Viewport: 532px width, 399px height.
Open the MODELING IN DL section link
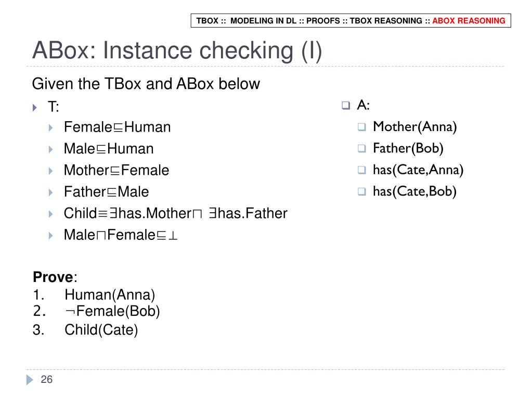263,21
